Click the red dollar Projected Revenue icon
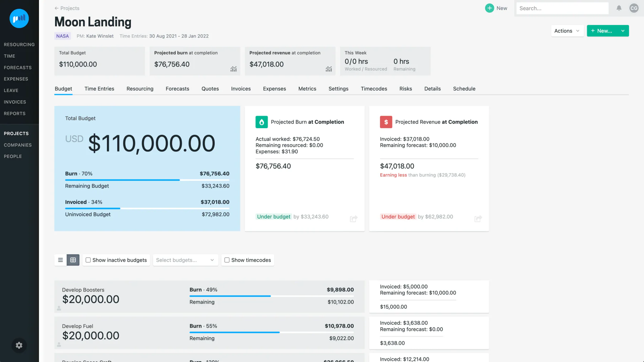Image resolution: width=644 pixels, height=362 pixels. (386, 122)
